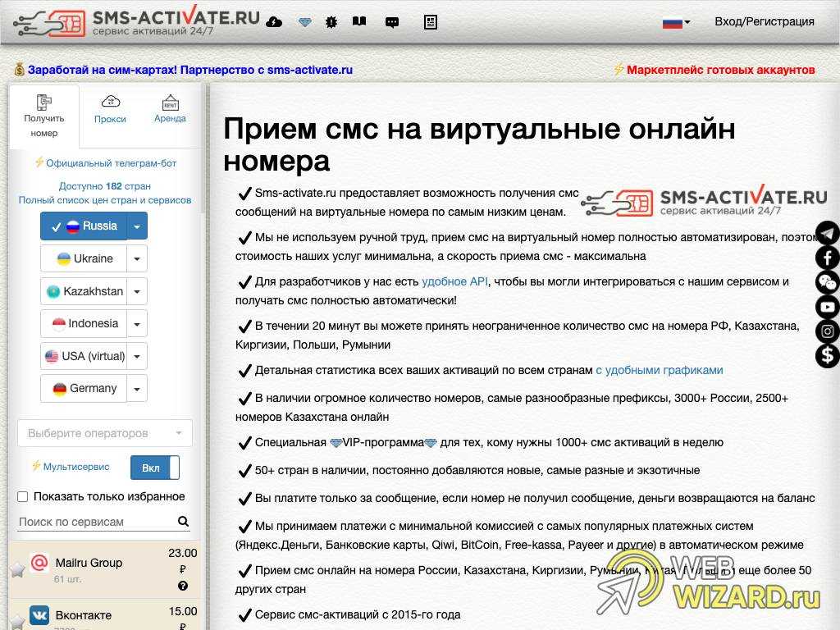Viewport: 840px width, 630px height.
Task: Open Маркетплейс готовых аккаунтов link
Action: click(720, 70)
